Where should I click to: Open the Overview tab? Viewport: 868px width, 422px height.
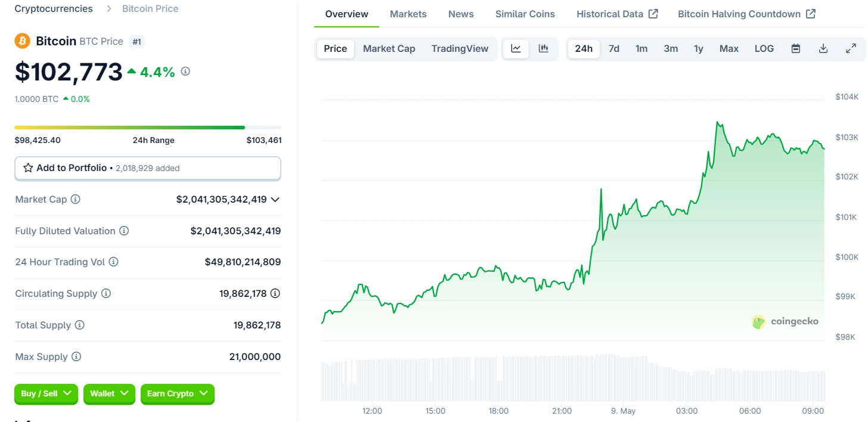(x=347, y=14)
